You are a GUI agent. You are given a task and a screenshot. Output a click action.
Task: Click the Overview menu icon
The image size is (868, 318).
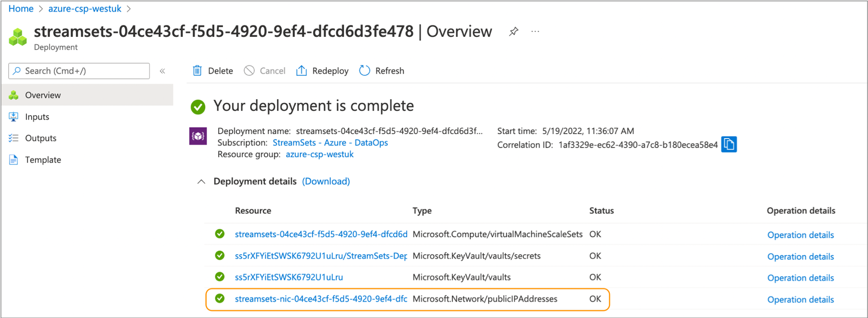click(x=13, y=95)
